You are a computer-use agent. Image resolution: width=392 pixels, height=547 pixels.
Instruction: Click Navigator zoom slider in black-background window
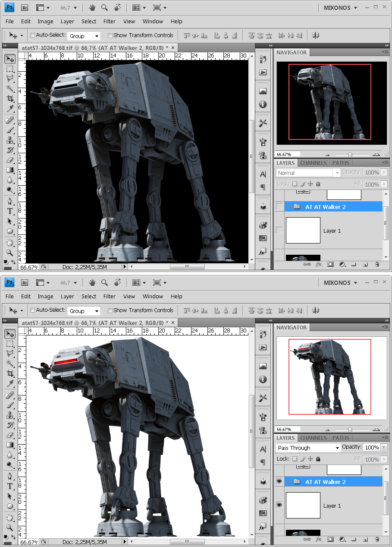tap(350, 154)
